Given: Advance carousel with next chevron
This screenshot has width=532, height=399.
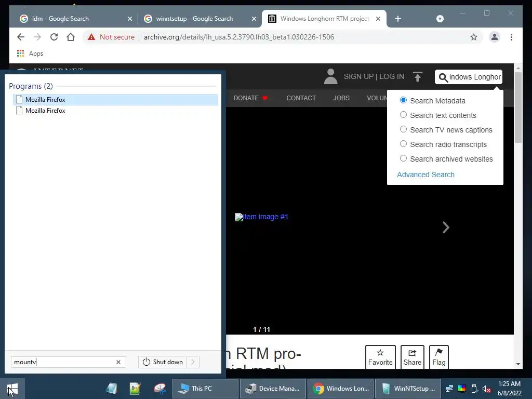Looking at the screenshot, I should tap(446, 228).
